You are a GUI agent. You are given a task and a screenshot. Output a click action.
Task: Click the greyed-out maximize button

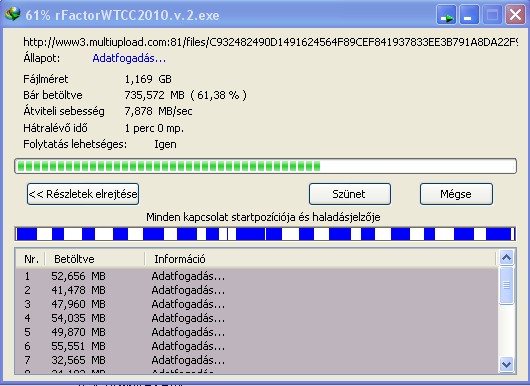492,15
